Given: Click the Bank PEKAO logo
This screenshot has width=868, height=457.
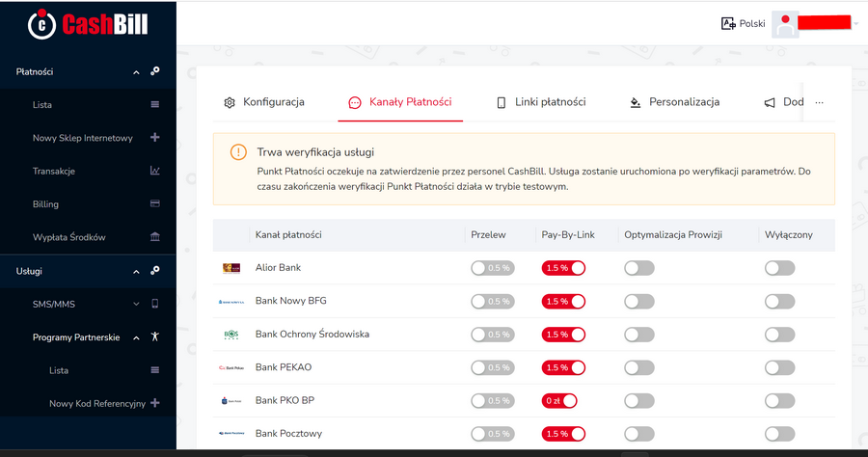Looking at the screenshot, I should [x=231, y=368].
